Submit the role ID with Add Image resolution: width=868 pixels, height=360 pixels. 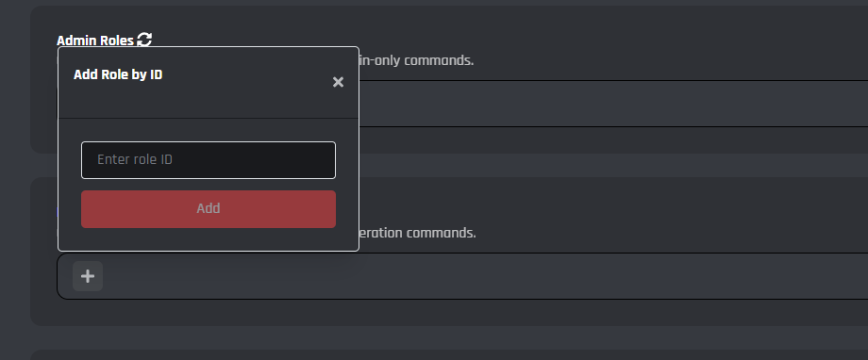(x=209, y=209)
